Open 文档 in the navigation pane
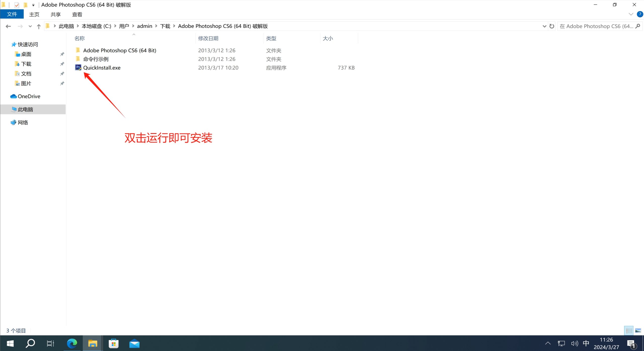644x351 pixels. tap(26, 74)
